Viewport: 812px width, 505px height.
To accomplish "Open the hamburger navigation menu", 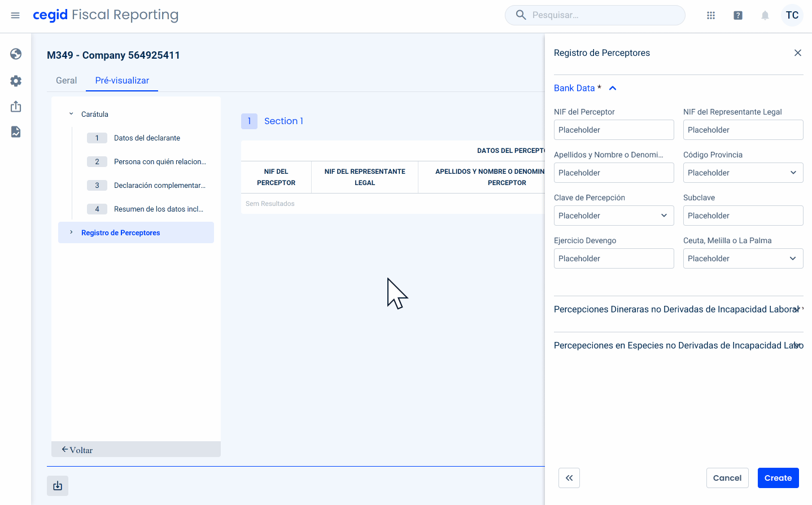I will pos(15,15).
